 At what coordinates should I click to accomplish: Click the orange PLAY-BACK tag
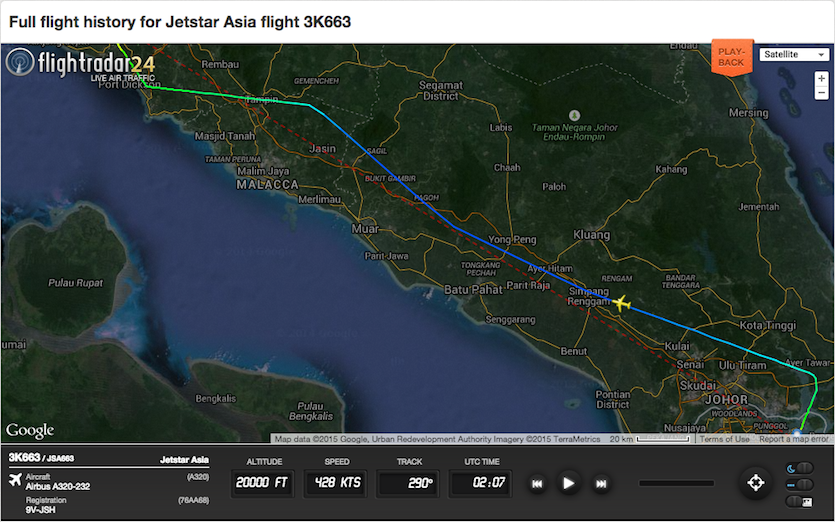click(732, 57)
